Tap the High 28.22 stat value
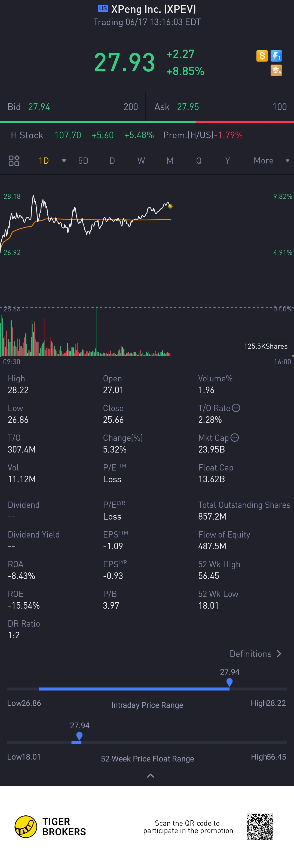 (x=18, y=390)
